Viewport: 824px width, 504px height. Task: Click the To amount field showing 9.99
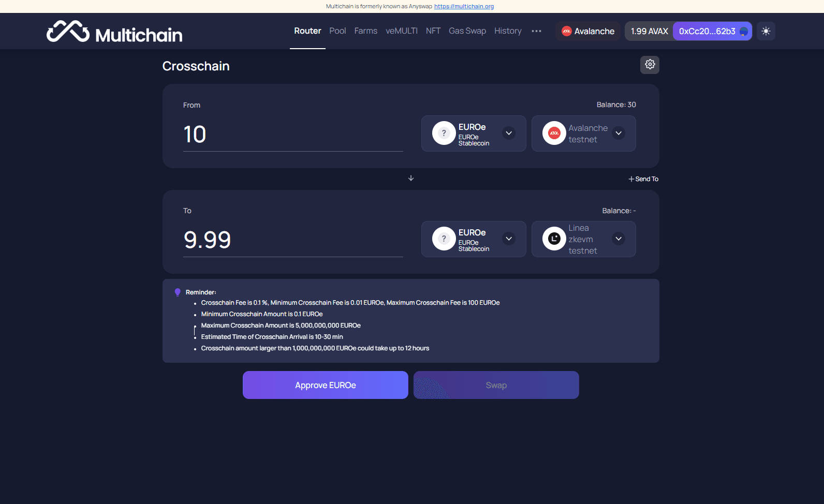[x=293, y=240]
